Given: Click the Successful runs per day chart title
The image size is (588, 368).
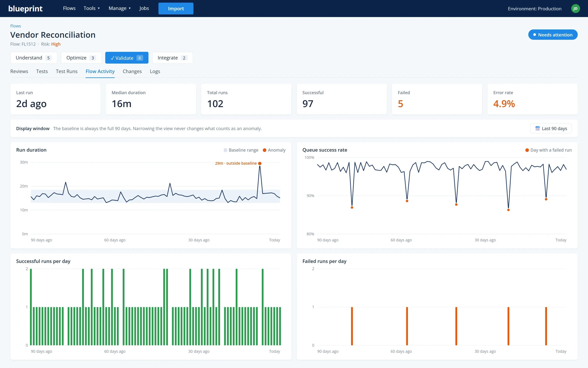Looking at the screenshot, I should point(43,261).
